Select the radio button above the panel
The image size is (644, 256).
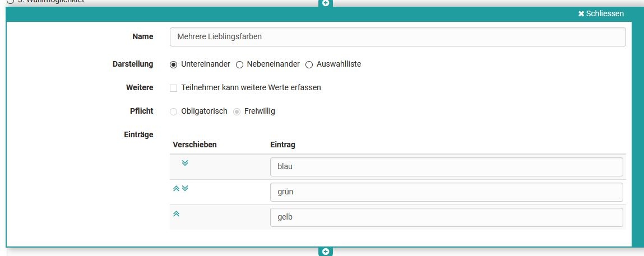coord(10,2)
